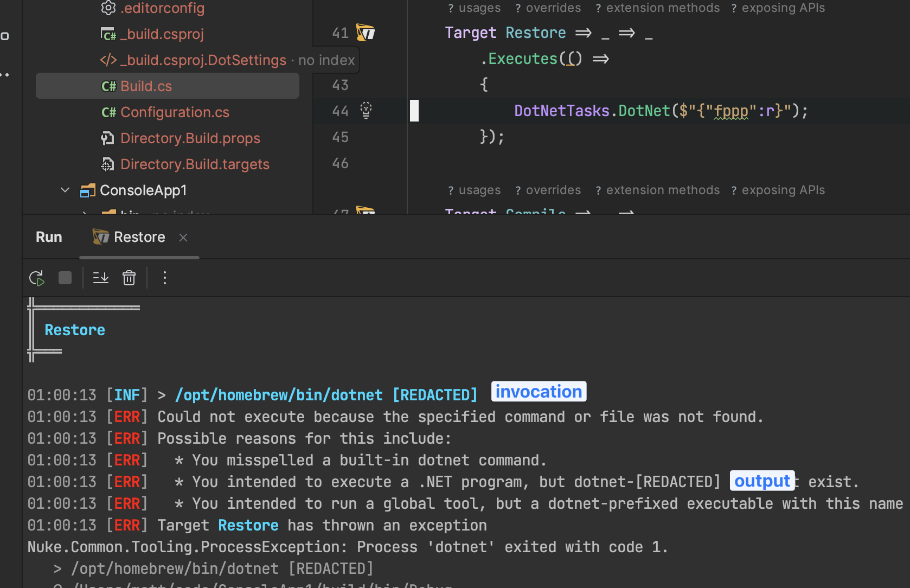The width and height of the screenshot is (910, 588).
Task: Switch to the Run tab
Action: point(48,237)
